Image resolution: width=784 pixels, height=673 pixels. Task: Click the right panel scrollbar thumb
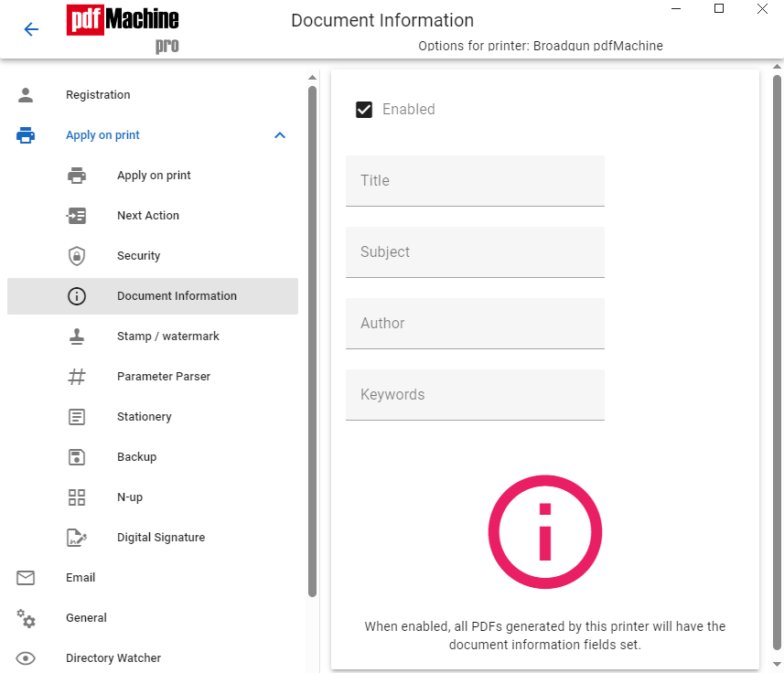(x=777, y=363)
